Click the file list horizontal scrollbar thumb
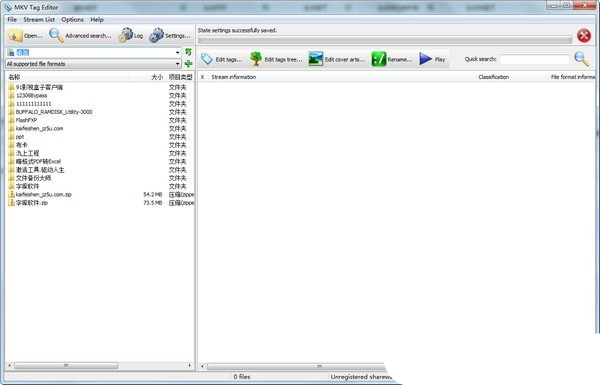Image resolution: width=600 pixels, height=385 pixels. [66, 365]
